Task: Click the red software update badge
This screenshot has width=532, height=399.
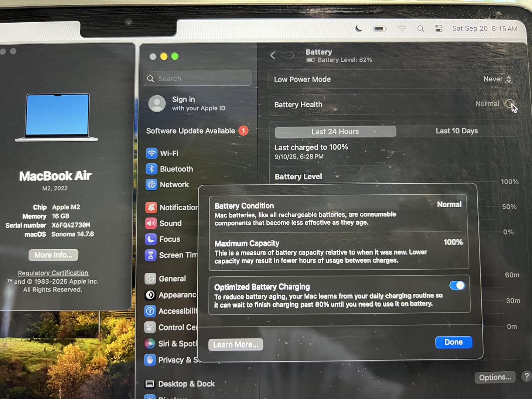Action: pyautogui.click(x=243, y=131)
